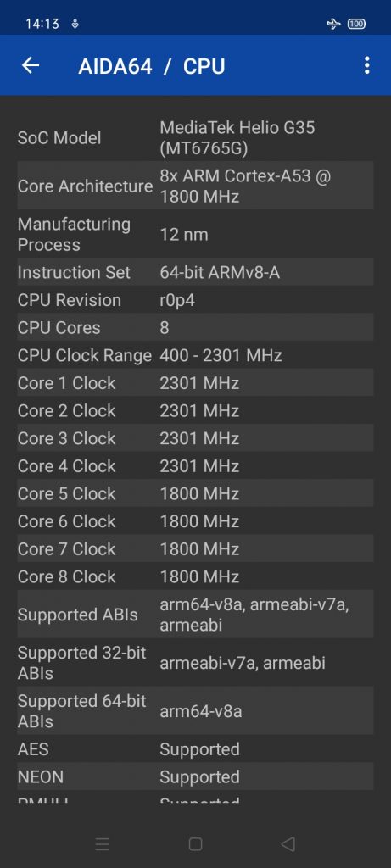Tap the Android recent apps icon
This screenshot has width=391, height=868.
[102, 844]
